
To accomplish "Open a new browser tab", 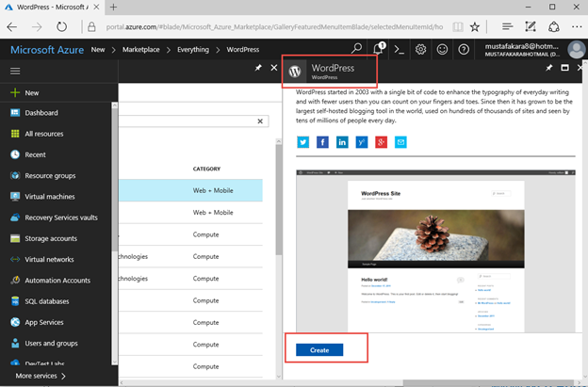I will (x=113, y=8).
